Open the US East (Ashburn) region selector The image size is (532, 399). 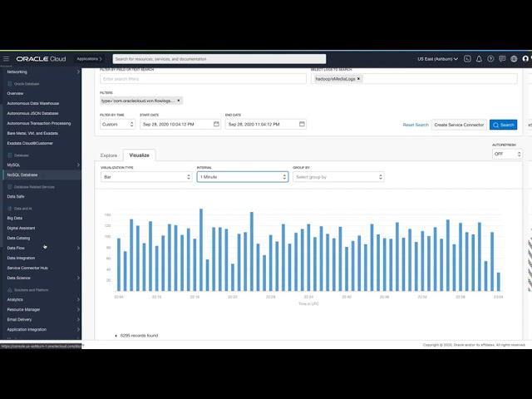[x=438, y=59]
